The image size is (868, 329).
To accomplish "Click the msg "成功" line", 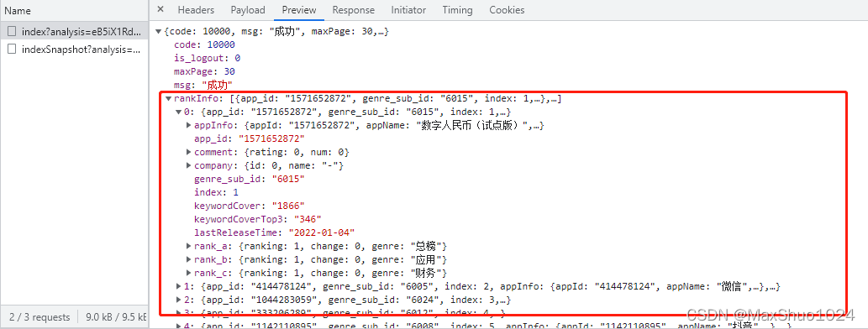I will (x=203, y=85).
